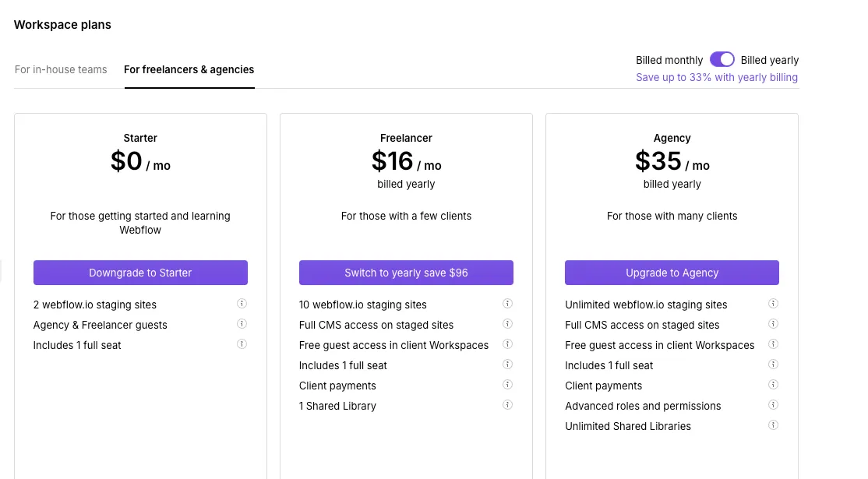Open info for Agency Free guest access

pyautogui.click(x=773, y=344)
